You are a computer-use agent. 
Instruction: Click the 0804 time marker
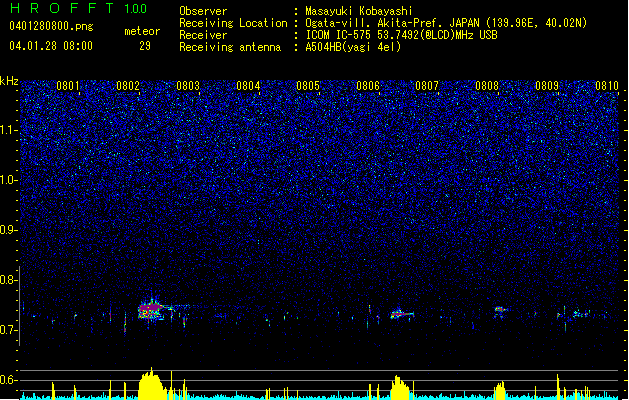click(x=248, y=85)
